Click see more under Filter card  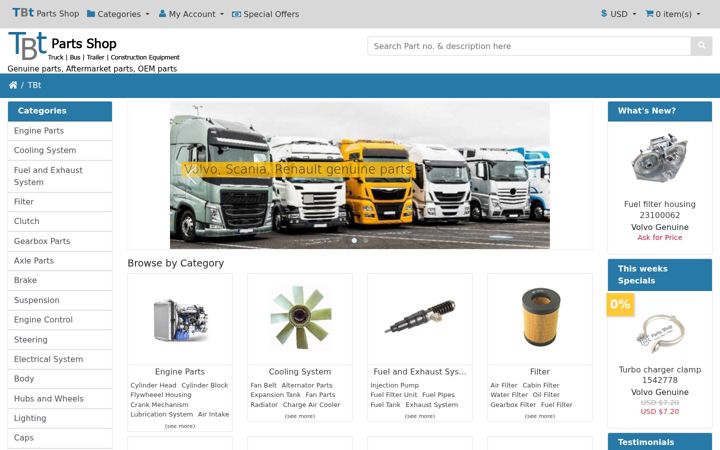point(540,416)
